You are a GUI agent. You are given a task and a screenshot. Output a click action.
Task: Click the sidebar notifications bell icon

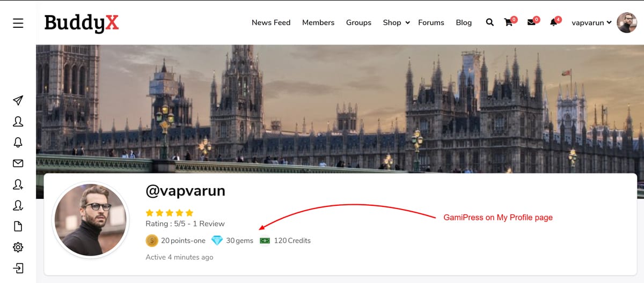(18, 143)
